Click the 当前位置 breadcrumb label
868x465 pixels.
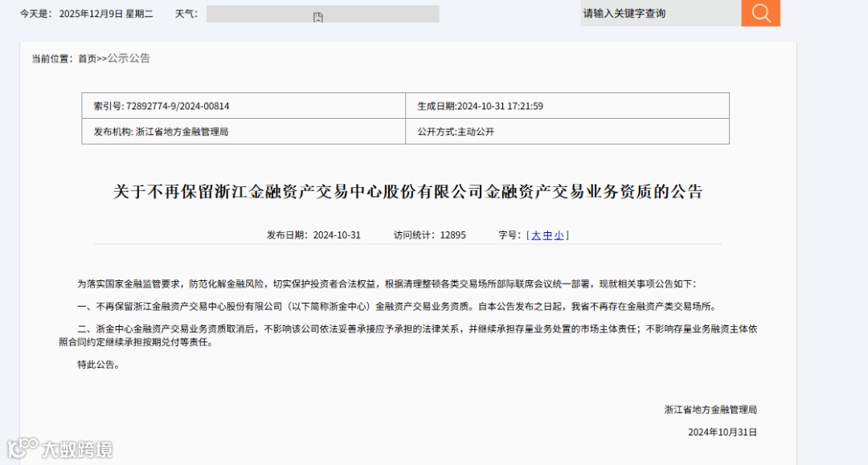pyautogui.click(x=52, y=59)
